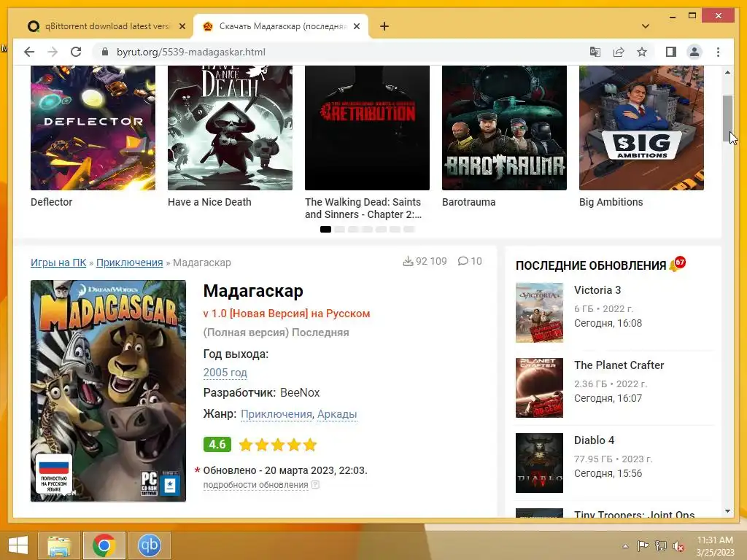
Task: Open the translate page icon
Action: point(595,52)
